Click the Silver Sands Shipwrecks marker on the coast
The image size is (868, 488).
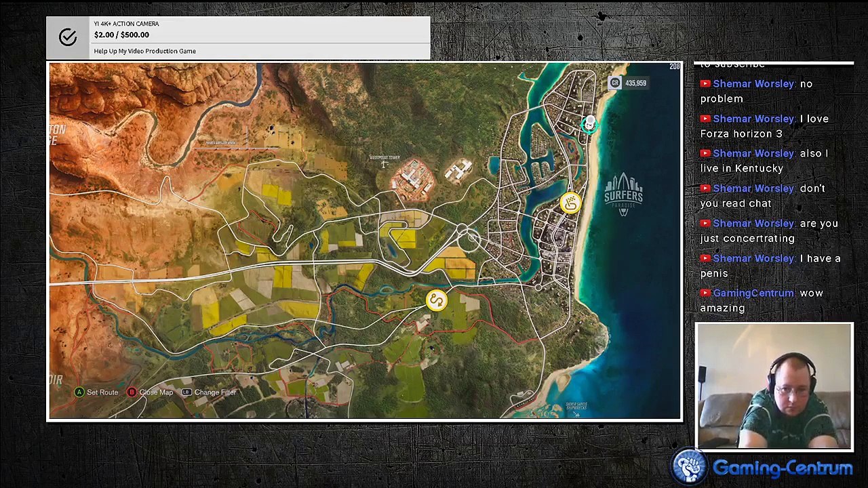[x=576, y=409]
